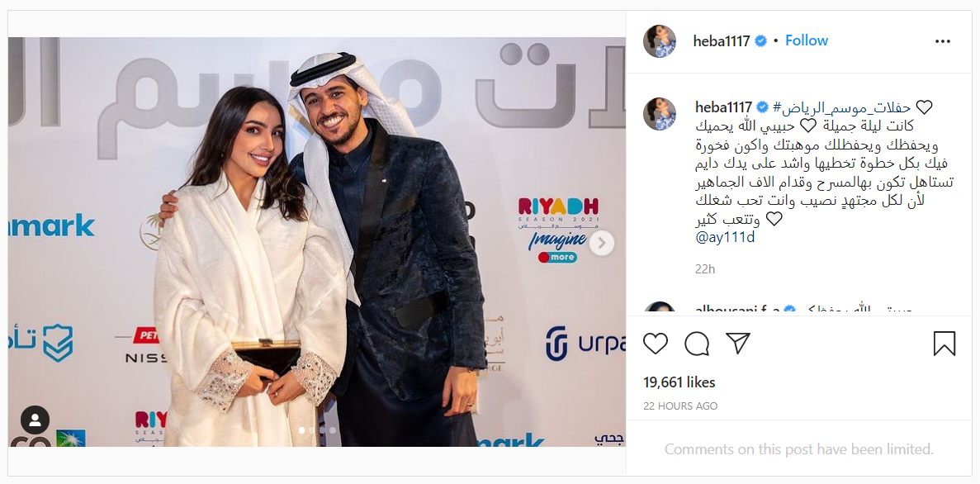The height and width of the screenshot is (484, 980).
Task: Open the three-dot more options menu
Action: click(943, 41)
